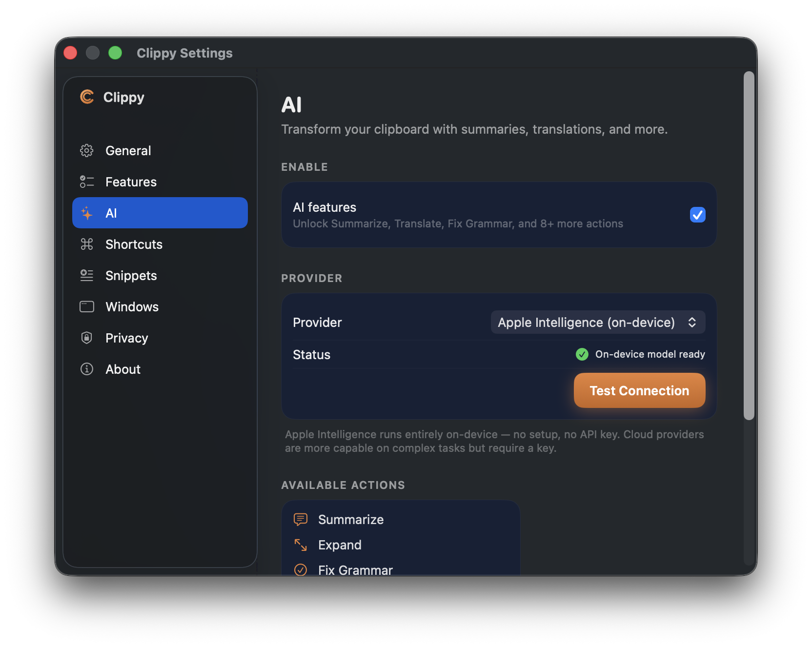Open the Shortcuts section
The width and height of the screenshot is (812, 648).
[x=160, y=244]
